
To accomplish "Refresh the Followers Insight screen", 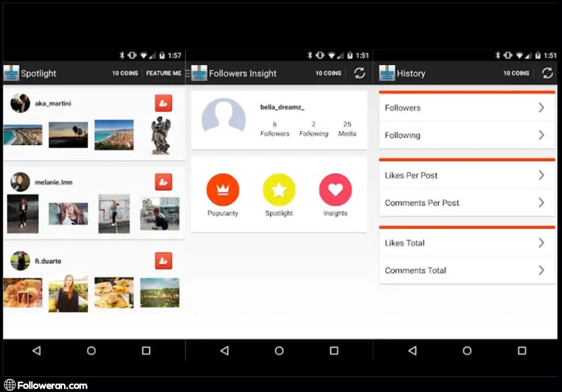I will 359,73.
